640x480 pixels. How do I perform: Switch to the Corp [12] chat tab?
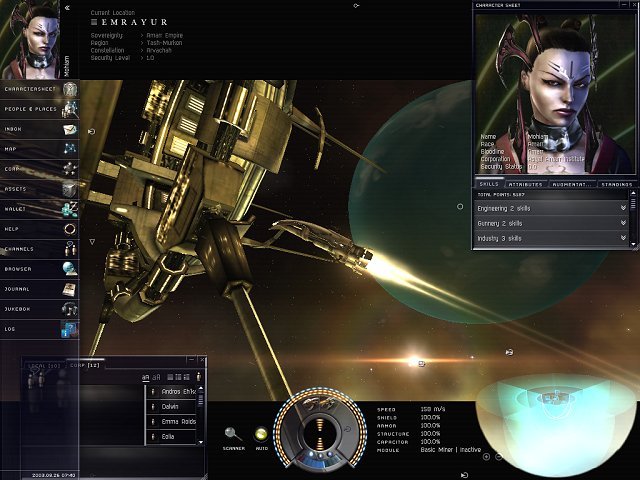[84, 365]
